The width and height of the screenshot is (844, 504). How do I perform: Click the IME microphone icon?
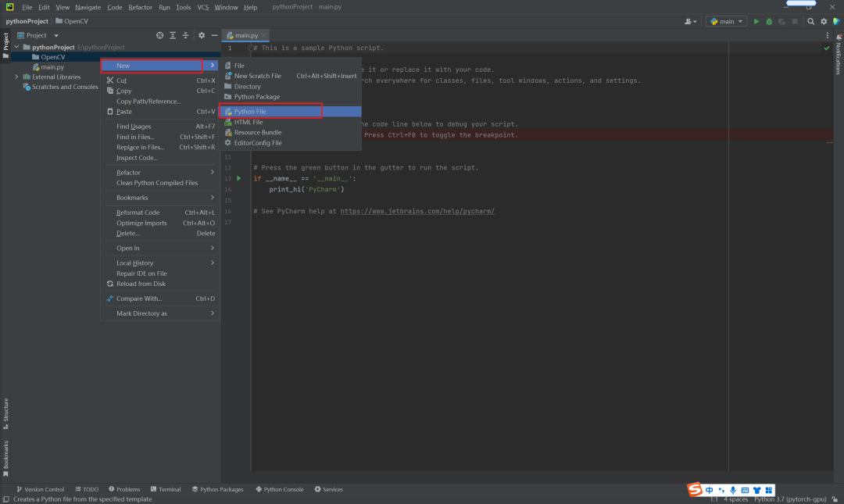[x=733, y=490]
